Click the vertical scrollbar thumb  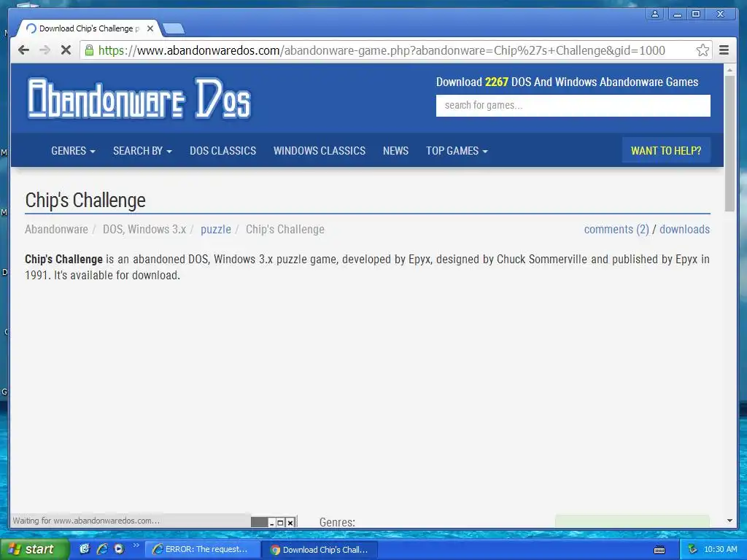pos(729,143)
